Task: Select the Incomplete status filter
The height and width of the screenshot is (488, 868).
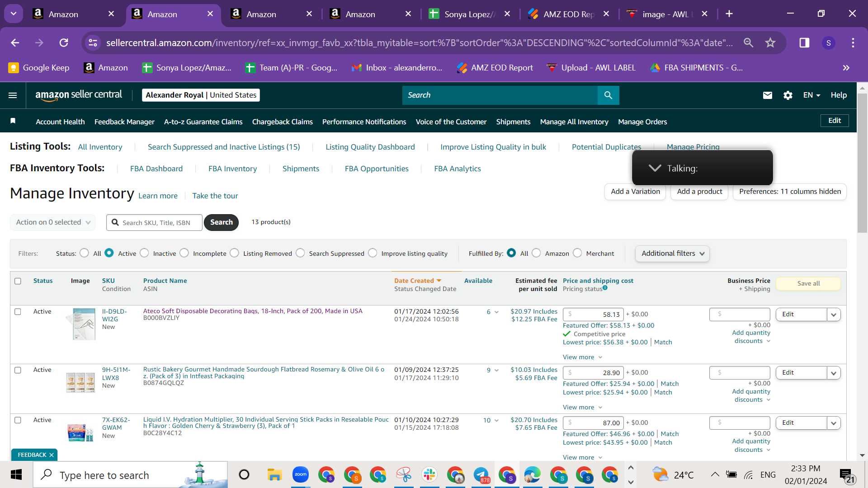Action: pos(184,253)
